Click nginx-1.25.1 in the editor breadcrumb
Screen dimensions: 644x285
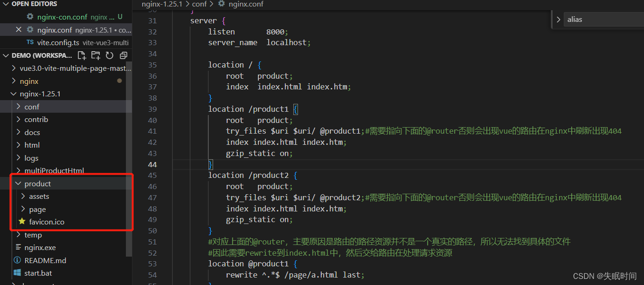(x=162, y=4)
